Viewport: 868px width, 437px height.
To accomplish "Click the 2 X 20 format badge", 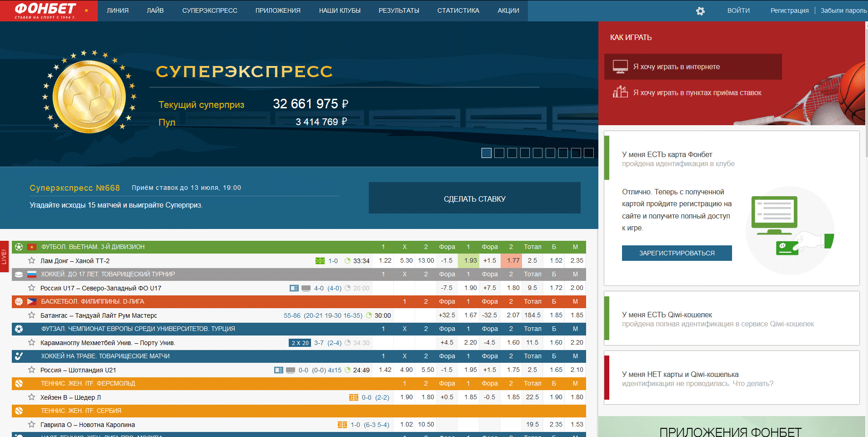I will [300, 343].
